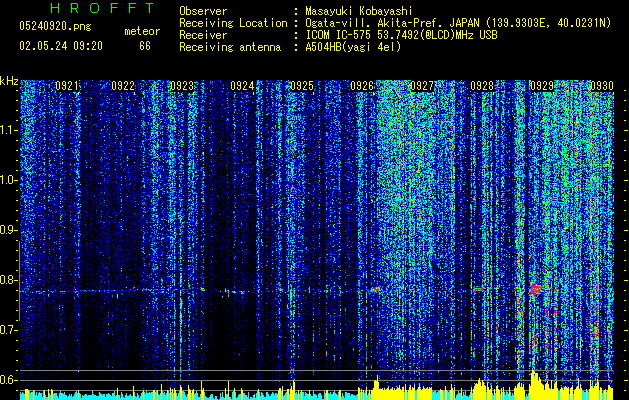Click the yellow intensity peak below 0926
This screenshot has width=629, height=400.
(x=376, y=386)
